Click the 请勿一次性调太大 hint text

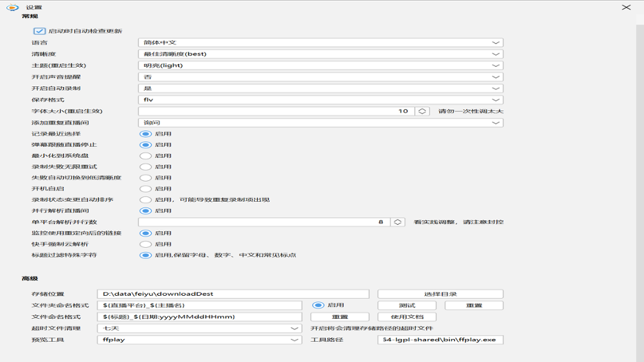click(x=471, y=111)
